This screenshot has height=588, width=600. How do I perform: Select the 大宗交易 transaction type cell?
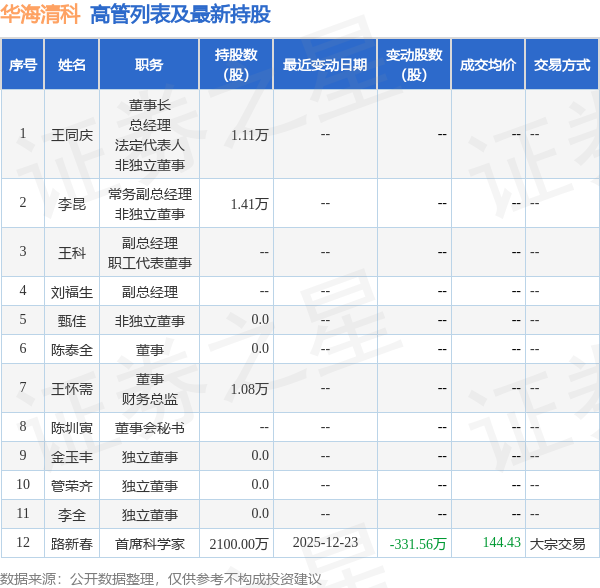pyautogui.click(x=559, y=543)
